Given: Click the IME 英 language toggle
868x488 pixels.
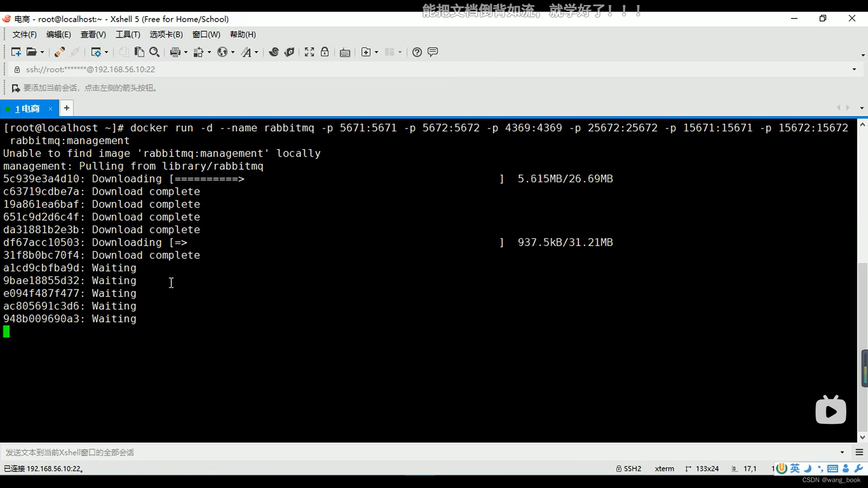Looking at the screenshot, I should pos(795,469).
